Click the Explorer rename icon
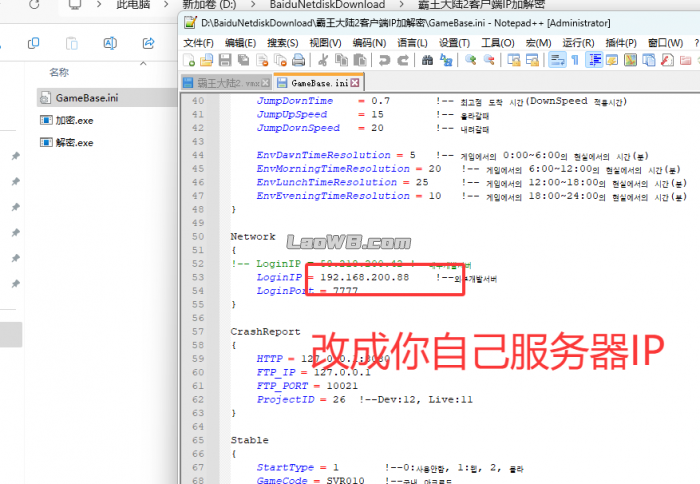The width and height of the screenshot is (700, 484). click(110, 43)
